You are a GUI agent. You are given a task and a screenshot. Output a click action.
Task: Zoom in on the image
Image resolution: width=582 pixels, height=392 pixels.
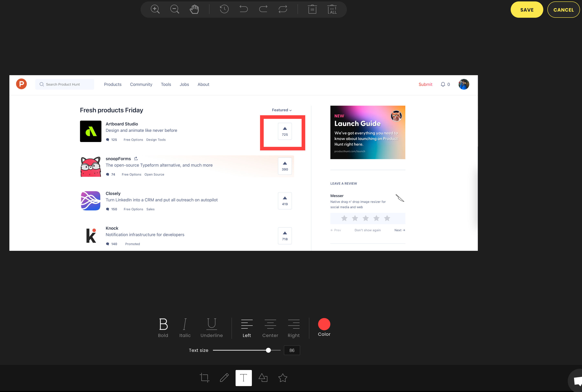pyautogui.click(x=155, y=9)
